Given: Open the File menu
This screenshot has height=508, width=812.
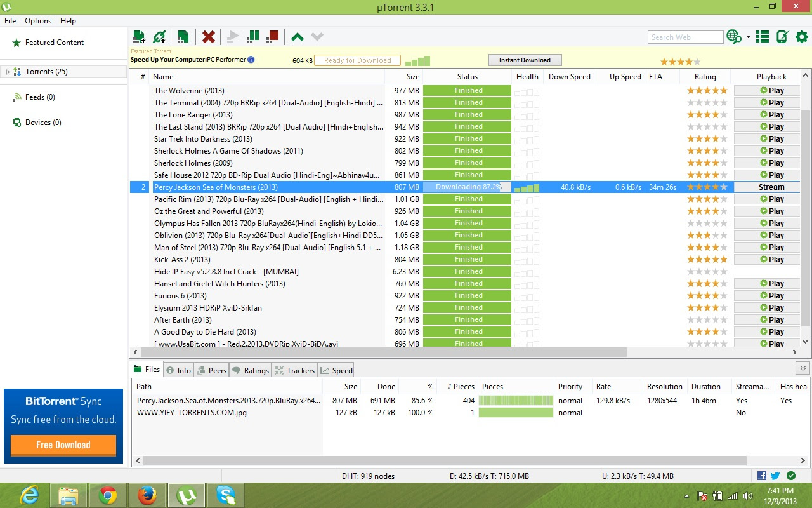Looking at the screenshot, I should coord(10,21).
